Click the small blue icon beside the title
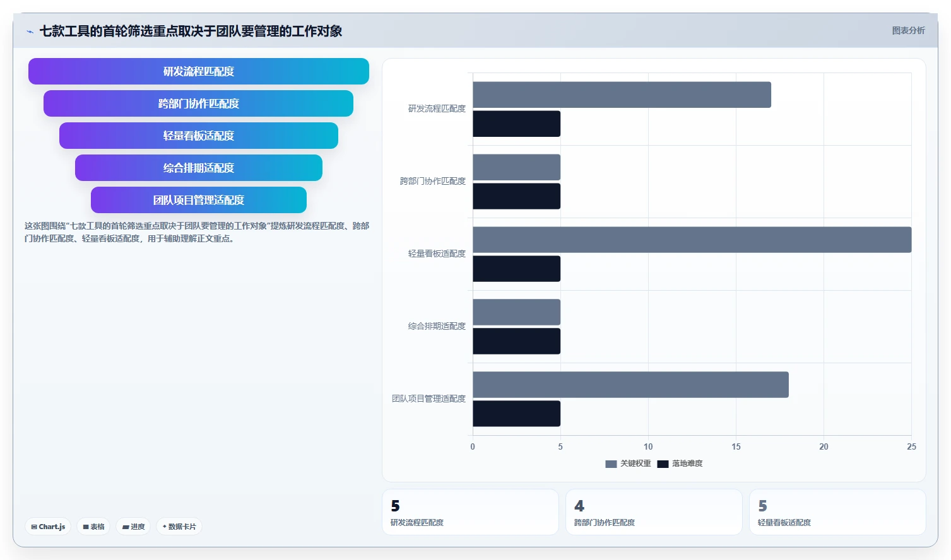Screen dimensions: 951x560 point(30,32)
